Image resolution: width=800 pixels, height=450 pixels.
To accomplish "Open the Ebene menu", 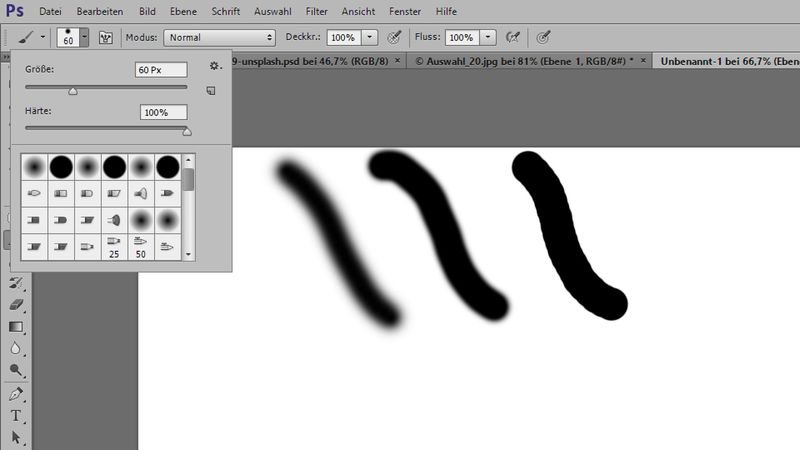I will click(x=183, y=11).
